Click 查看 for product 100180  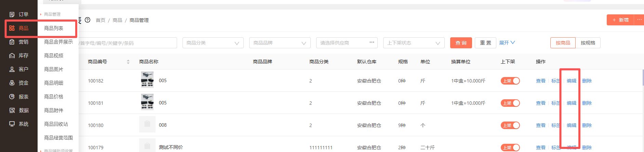point(541,125)
